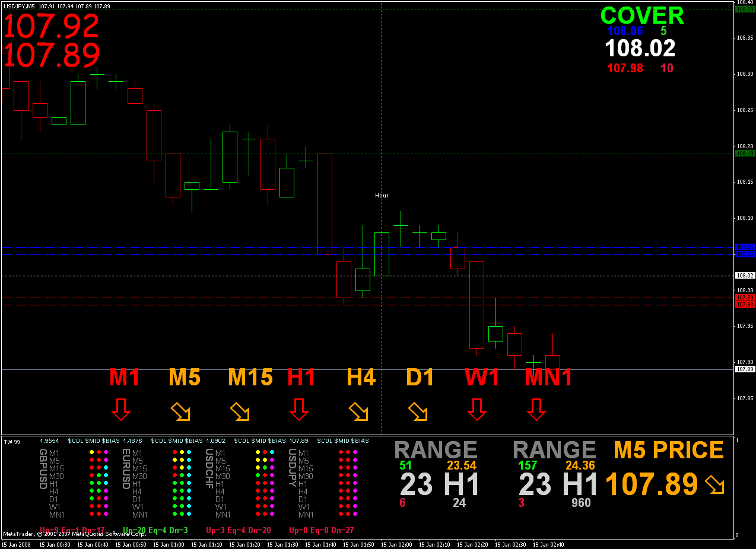Viewport: 756px width, 549px height.
Task: Select the orange diagonal arrow under H4
Action: click(x=358, y=411)
